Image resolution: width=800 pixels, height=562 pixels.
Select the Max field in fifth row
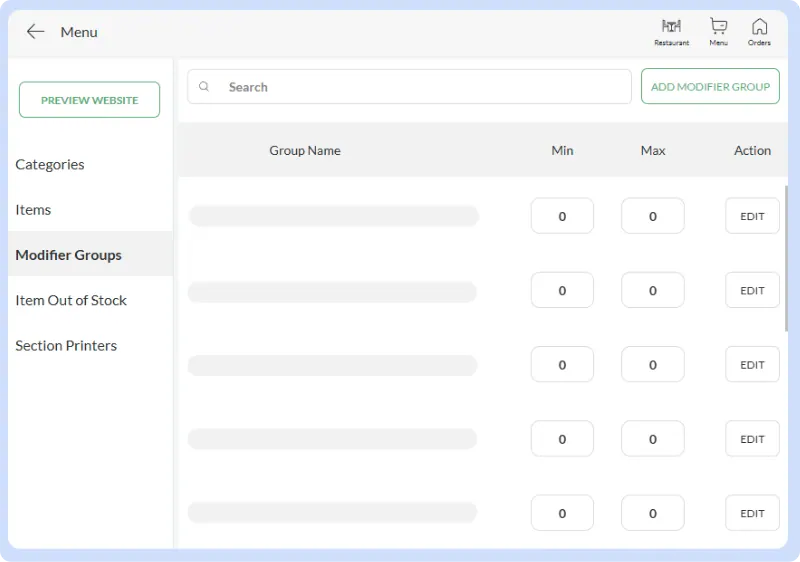pos(653,514)
